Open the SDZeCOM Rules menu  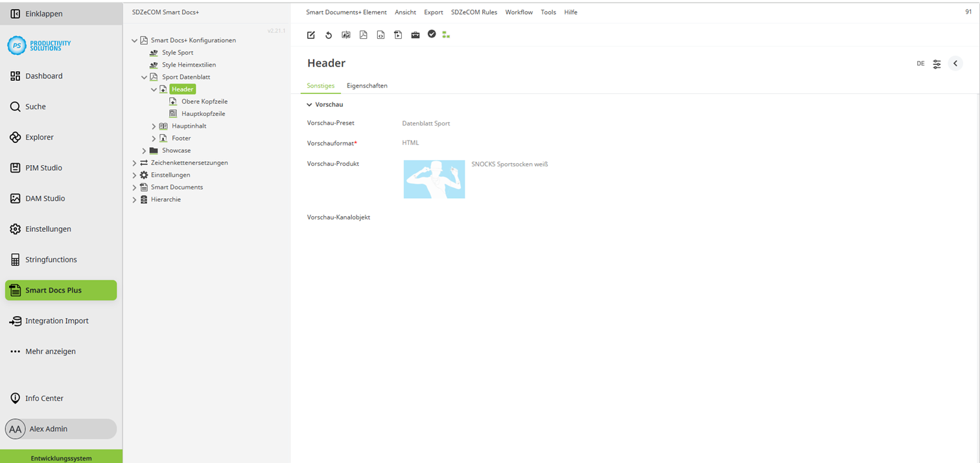pyautogui.click(x=474, y=12)
